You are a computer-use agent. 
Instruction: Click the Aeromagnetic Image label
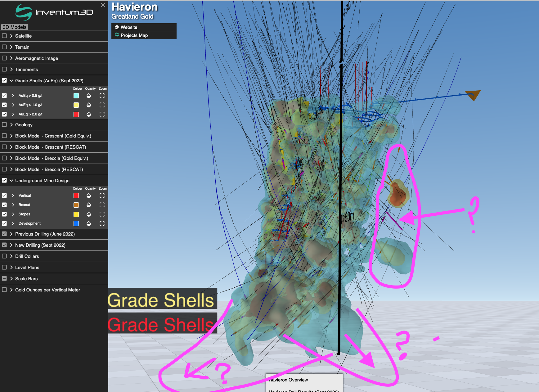pyautogui.click(x=37, y=58)
